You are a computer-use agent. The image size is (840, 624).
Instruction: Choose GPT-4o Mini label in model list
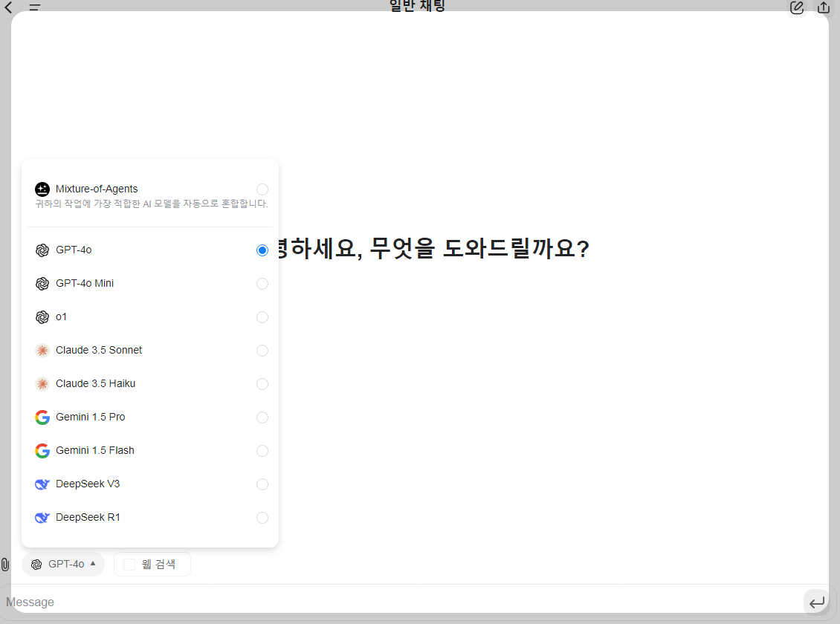85,283
